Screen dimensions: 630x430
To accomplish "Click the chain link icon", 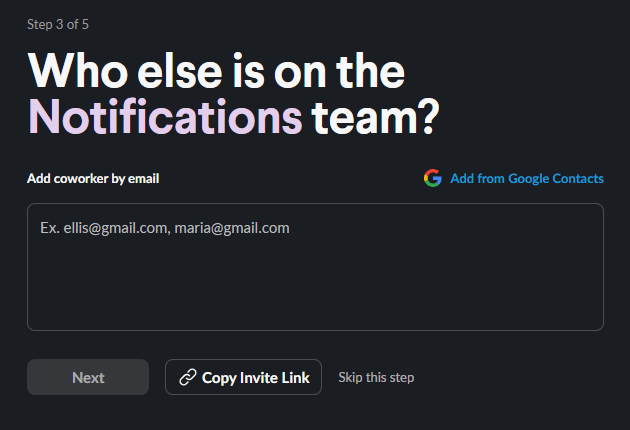I will point(187,378).
